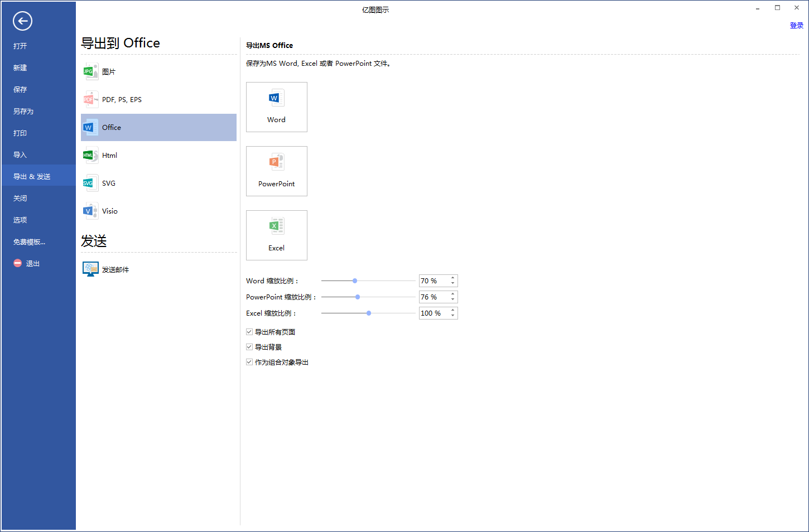Export diagram to Excel
Screen dimensions: 809x532
coord(277,235)
